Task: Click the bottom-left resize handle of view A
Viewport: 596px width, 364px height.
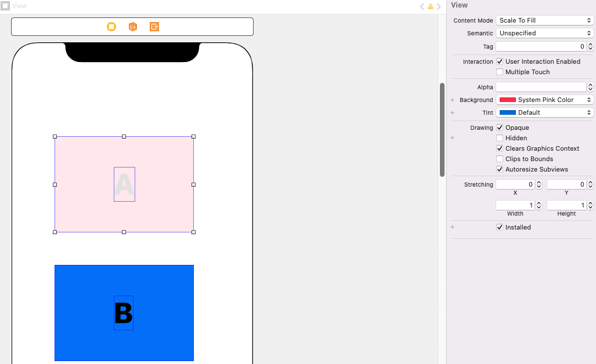Action: pos(55,232)
